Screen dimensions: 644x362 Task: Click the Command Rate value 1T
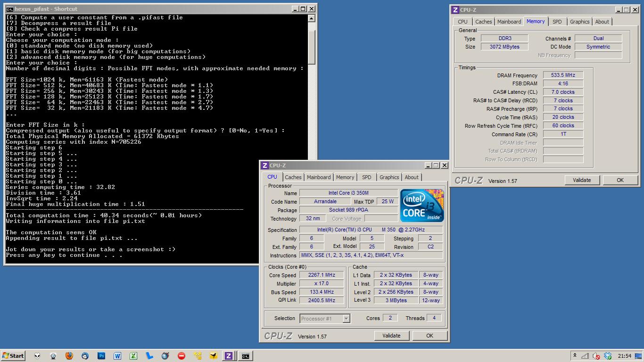563,134
